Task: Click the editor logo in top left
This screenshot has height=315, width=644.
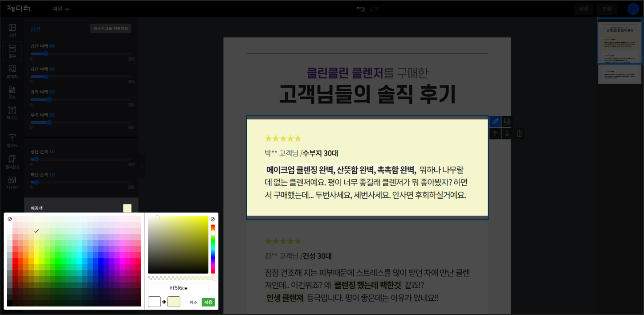Action: 20,8
